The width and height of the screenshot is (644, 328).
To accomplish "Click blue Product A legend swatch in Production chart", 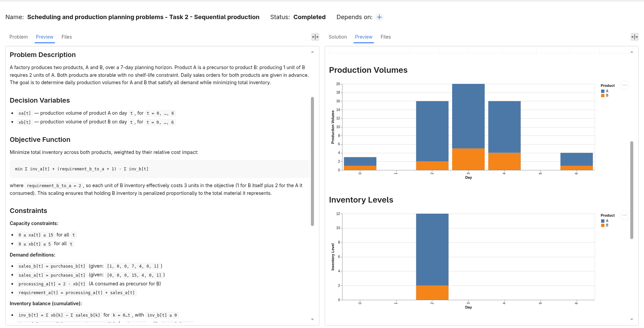I will [603, 91].
